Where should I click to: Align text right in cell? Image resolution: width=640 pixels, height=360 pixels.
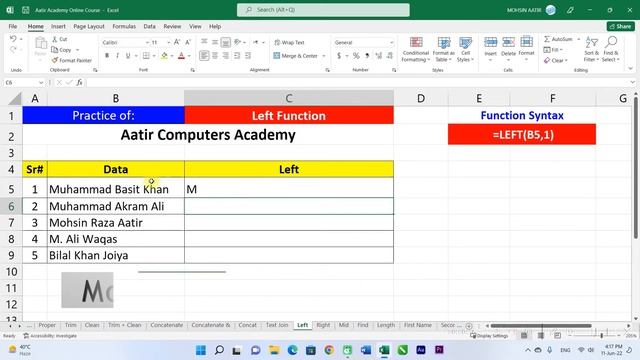point(226,56)
